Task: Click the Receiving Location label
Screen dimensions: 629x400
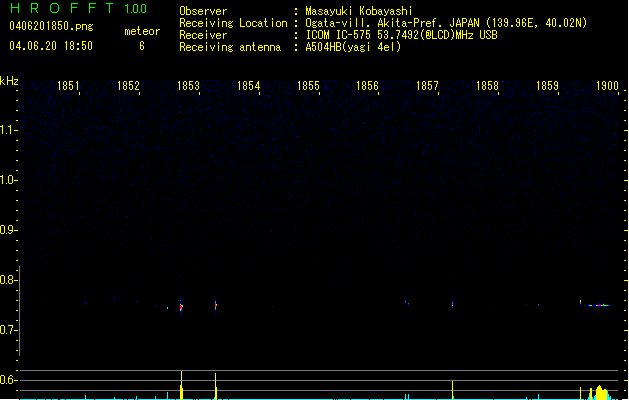Action: (x=233, y=23)
